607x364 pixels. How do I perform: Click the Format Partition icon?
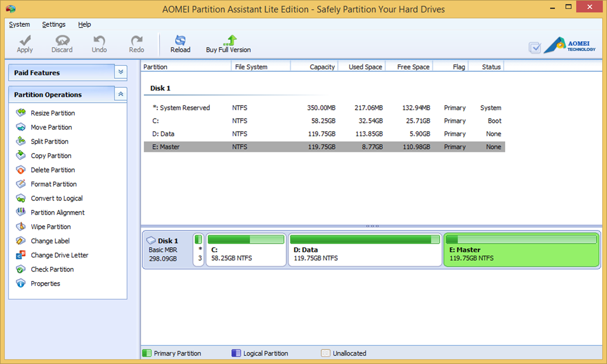point(21,184)
